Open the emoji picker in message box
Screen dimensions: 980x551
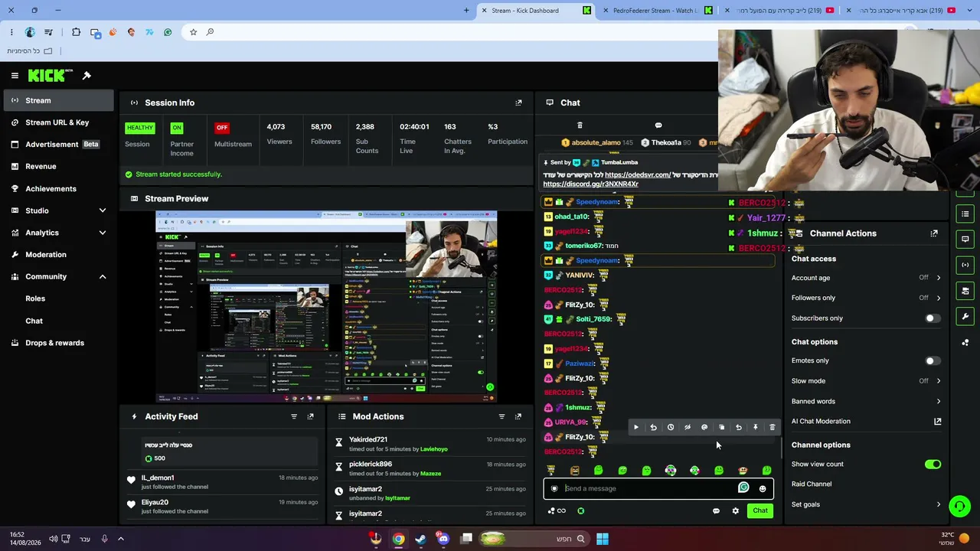click(763, 488)
